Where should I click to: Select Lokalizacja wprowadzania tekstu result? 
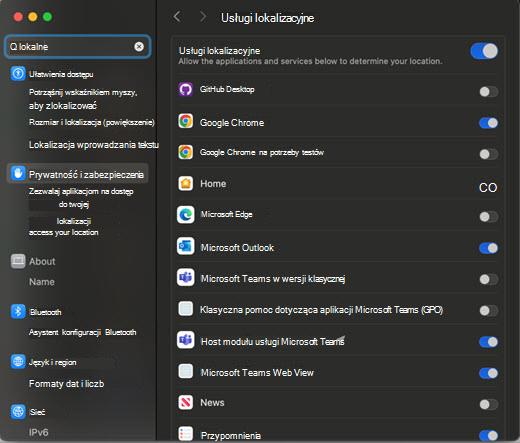(x=94, y=145)
